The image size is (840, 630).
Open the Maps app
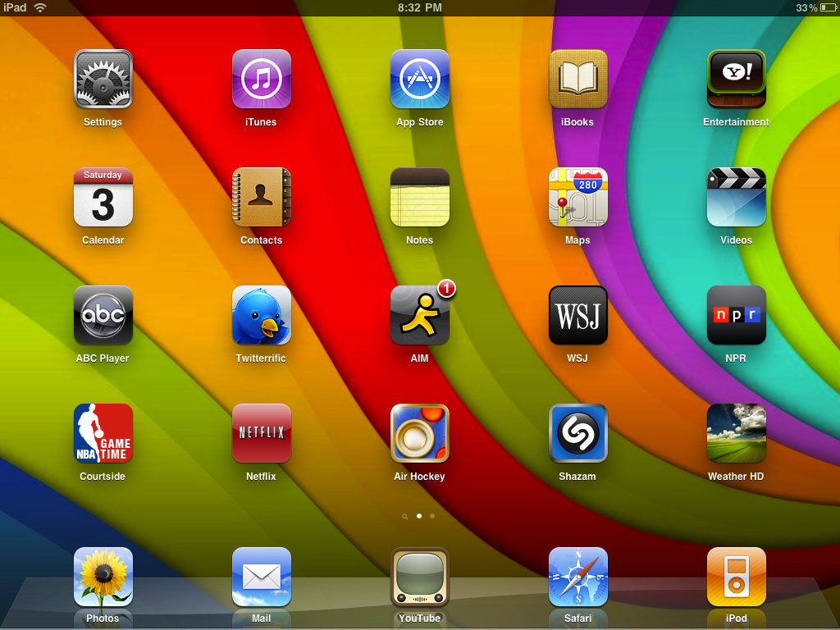578,197
